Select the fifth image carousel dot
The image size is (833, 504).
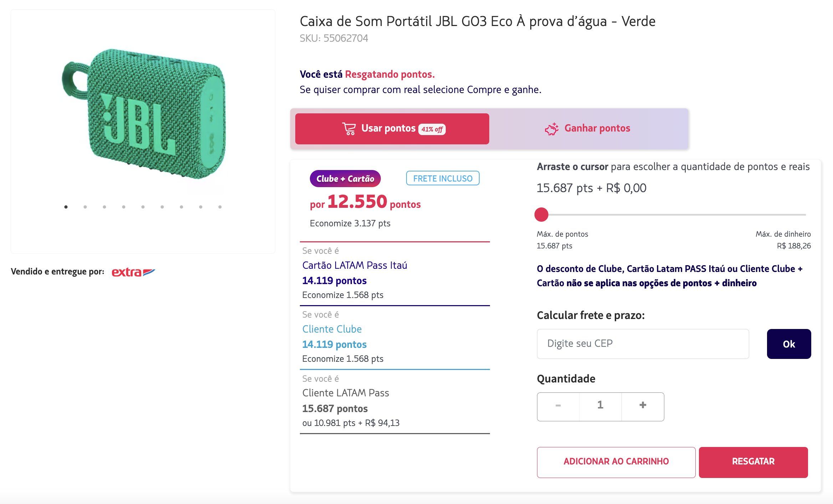[143, 207]
